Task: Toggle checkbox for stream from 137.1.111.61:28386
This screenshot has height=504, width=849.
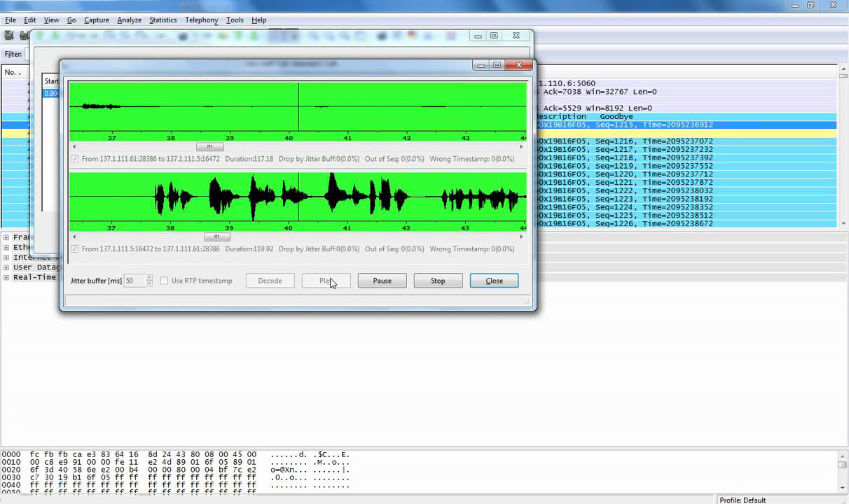Action: pyautogui.click(x=75, y=159)
